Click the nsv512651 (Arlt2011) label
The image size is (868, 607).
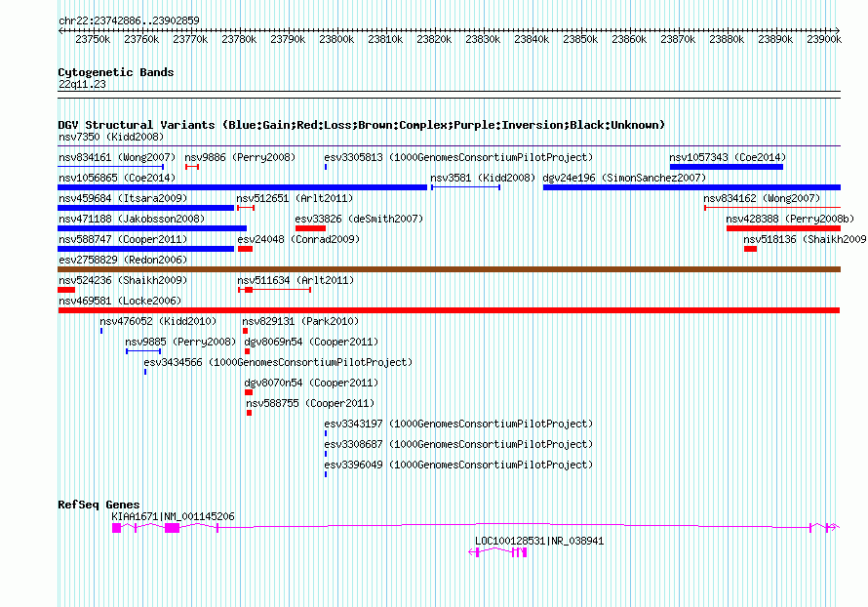click(295, 198)
